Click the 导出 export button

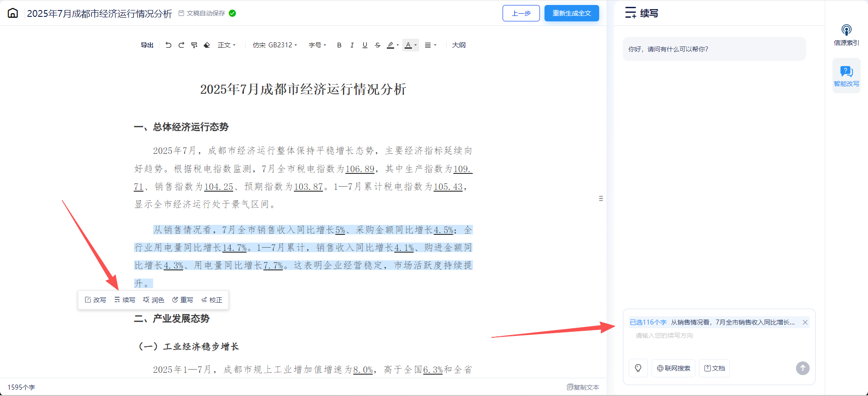point(147,45)
